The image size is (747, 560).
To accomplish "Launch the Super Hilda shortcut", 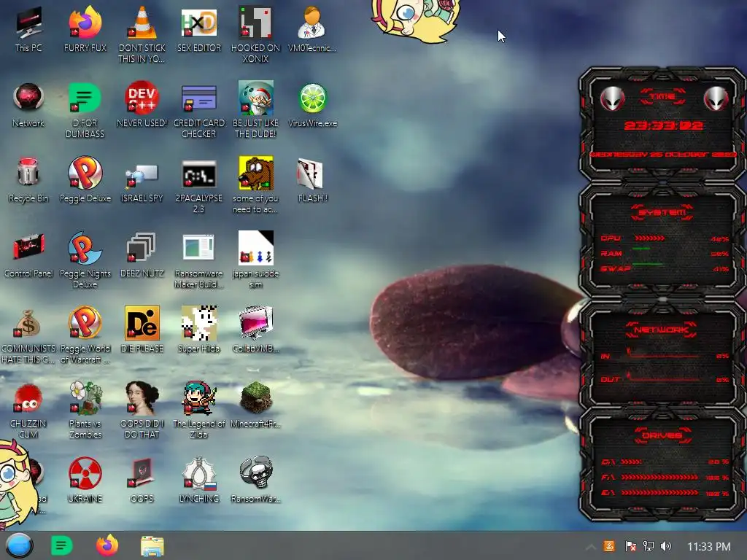I will click(x=199, y=330).
